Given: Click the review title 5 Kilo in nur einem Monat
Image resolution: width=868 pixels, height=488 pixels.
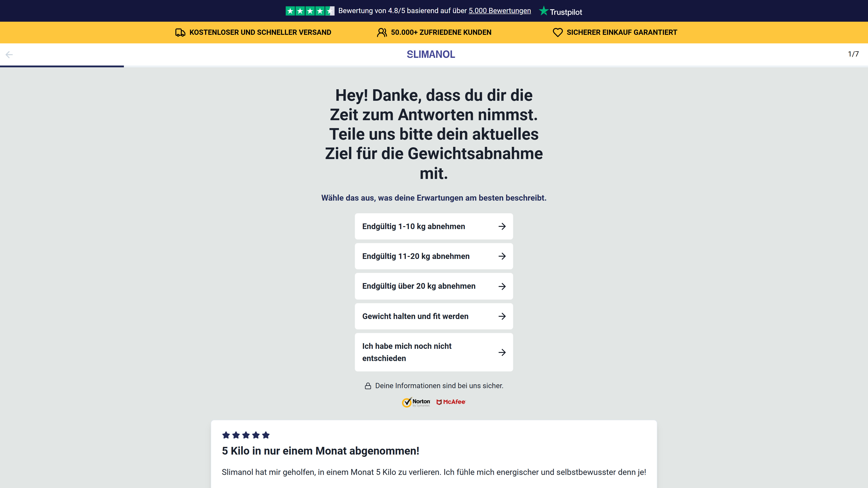Looking at the screenshot, I should coord(320,451).
